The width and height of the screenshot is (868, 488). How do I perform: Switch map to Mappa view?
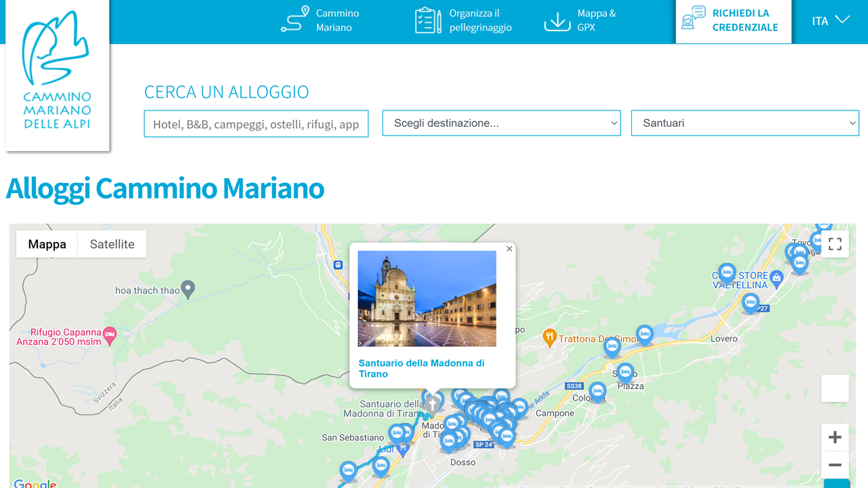pos(47,244)
